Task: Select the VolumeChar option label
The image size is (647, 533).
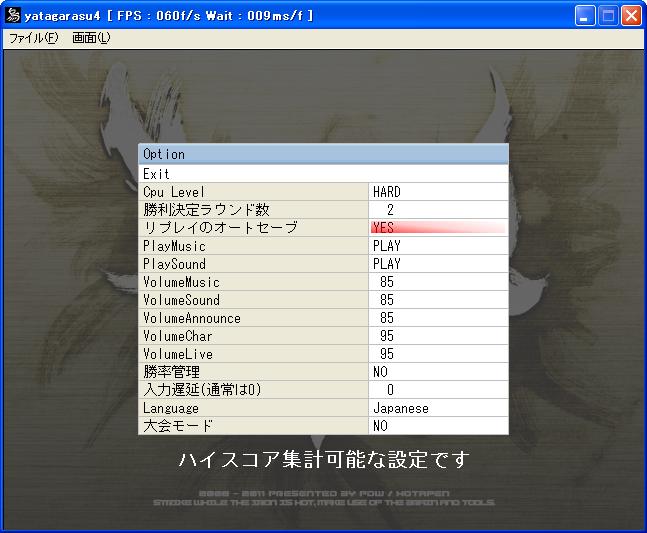Action: [x=253, y=336]
